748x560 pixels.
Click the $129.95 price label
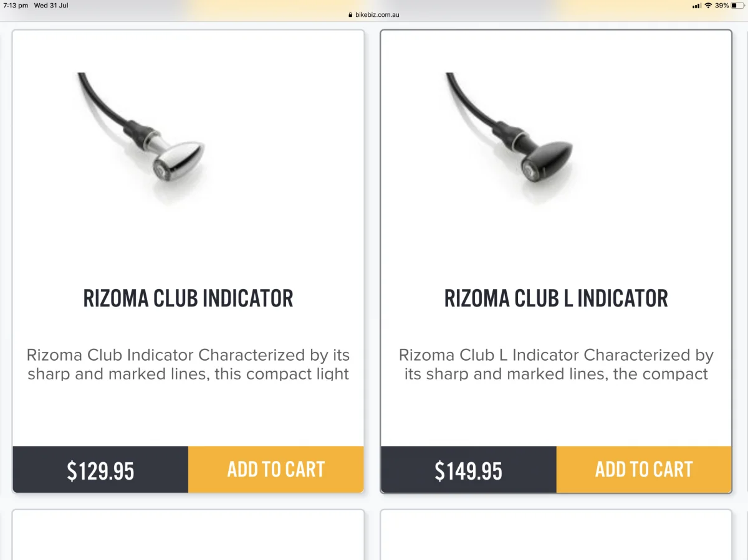coord(100,471)
